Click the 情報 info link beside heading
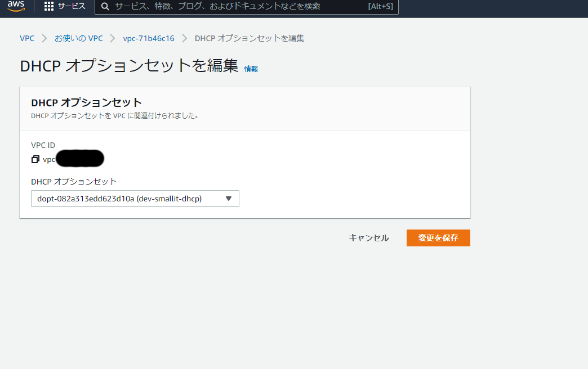The height and width of the screenshot is (369, 588). [x=251, y=69]
